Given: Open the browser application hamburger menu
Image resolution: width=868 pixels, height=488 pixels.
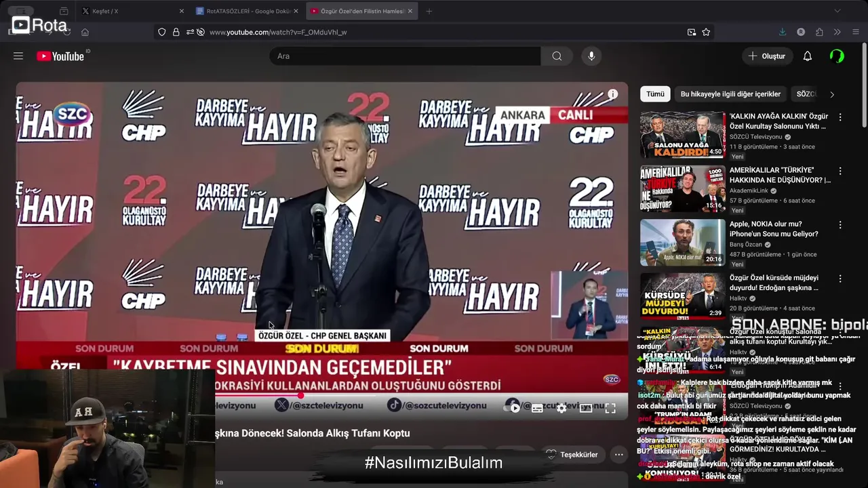Looking at the screenshot, I should point(855,32).
